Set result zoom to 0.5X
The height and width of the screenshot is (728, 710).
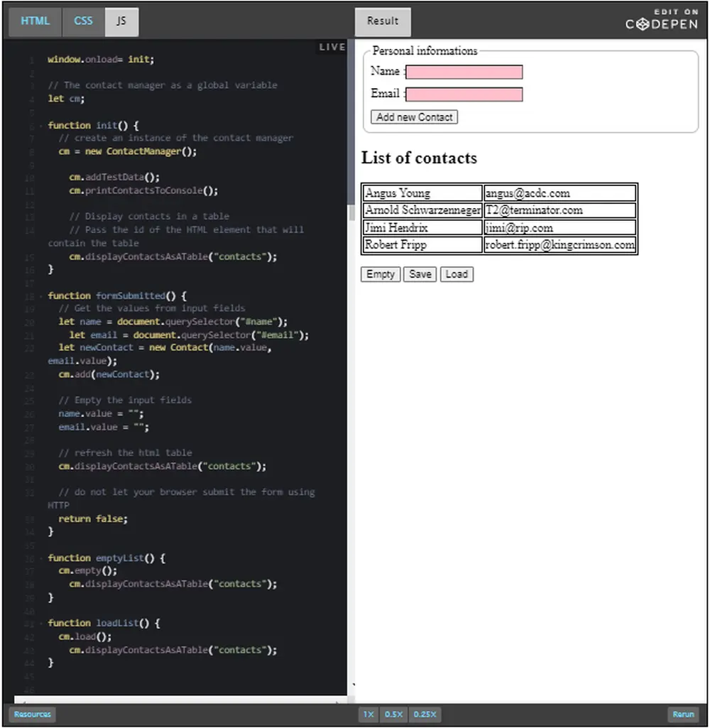(x=393, y=714)
